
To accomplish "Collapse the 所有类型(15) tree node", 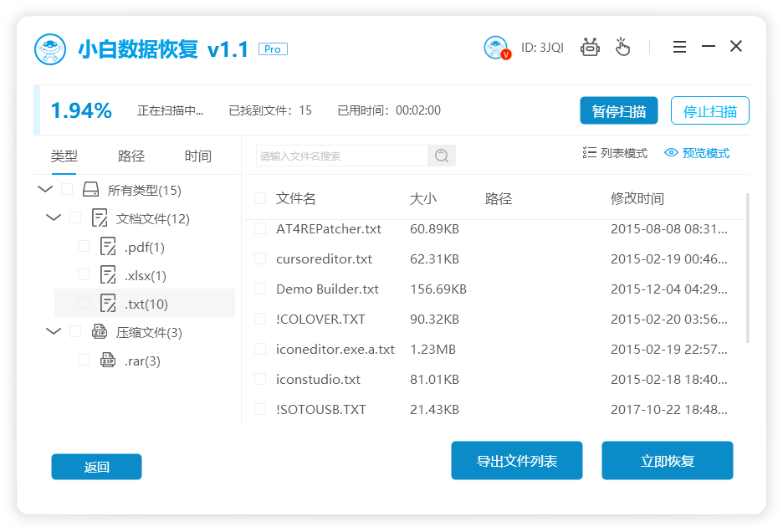I will coord(45,190).
